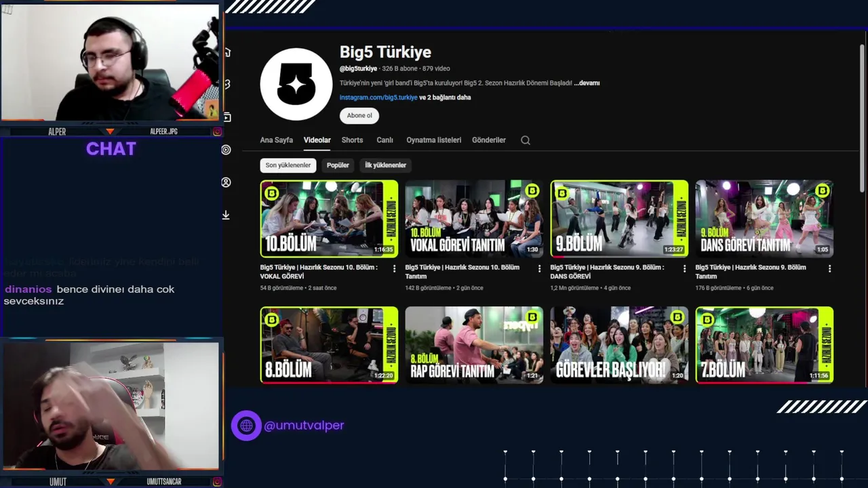Click the dinanios chat message
The width and height of the screenshot is (868, 488).
coord(89,295)
